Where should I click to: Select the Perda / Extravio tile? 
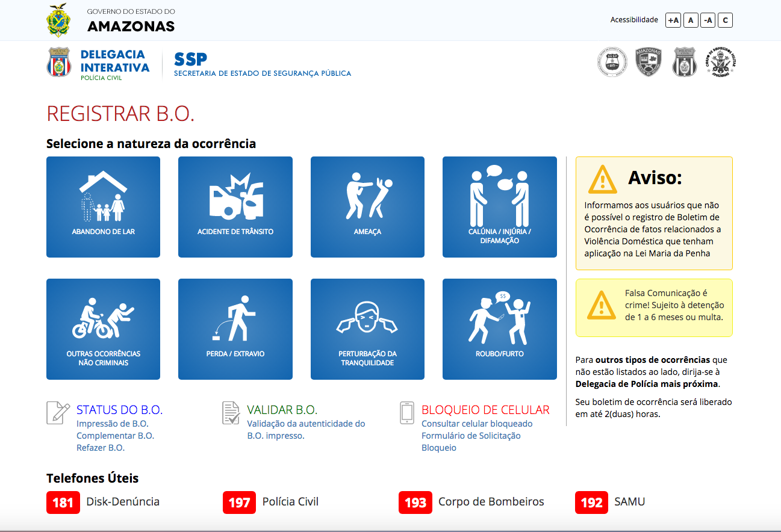235,329
